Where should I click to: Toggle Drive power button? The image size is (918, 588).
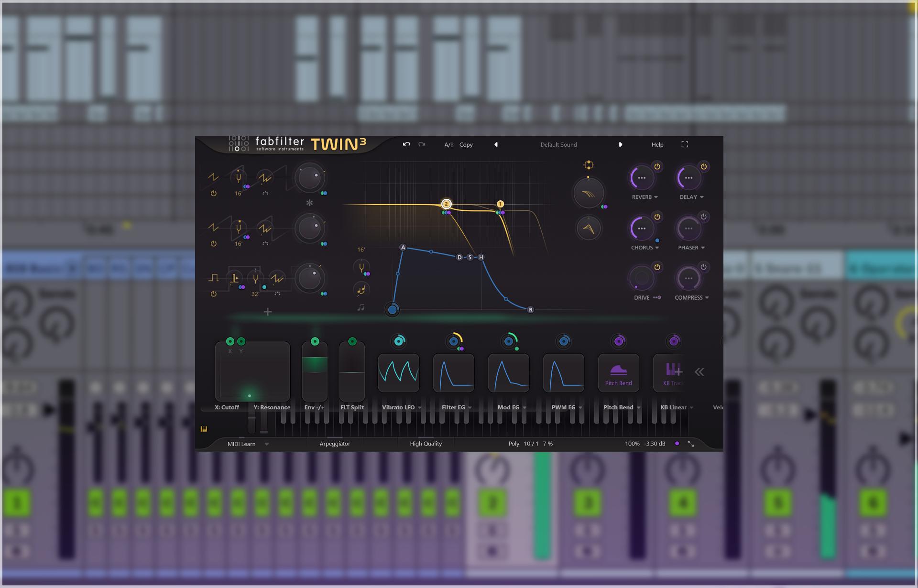coord(657,267)
